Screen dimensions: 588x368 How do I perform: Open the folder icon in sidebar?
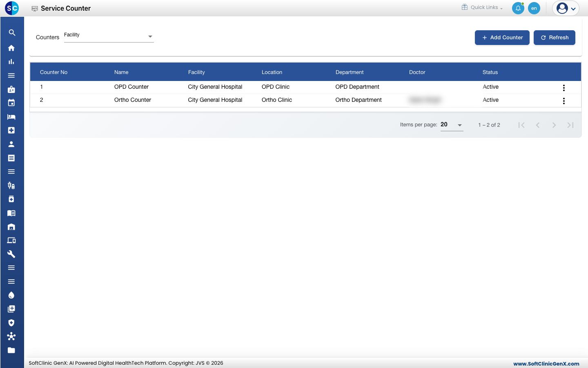pyautogui.click(x=11, y=350)
